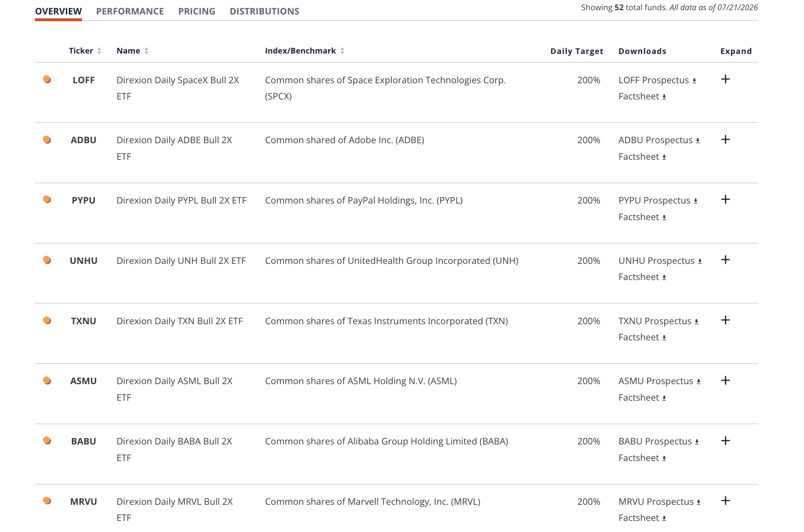Click the UNHU ticker symbol
Viewport: 804px width, 532px height.
tap(84, 261)
